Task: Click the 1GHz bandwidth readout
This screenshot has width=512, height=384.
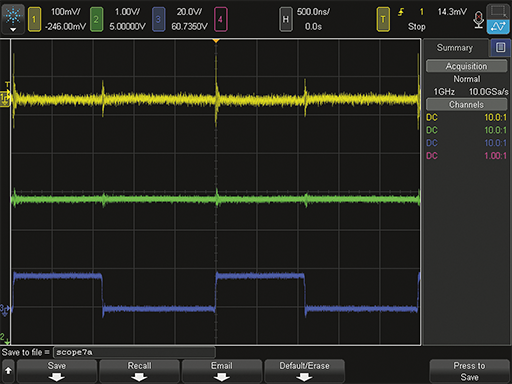Action: pos(444,92)
